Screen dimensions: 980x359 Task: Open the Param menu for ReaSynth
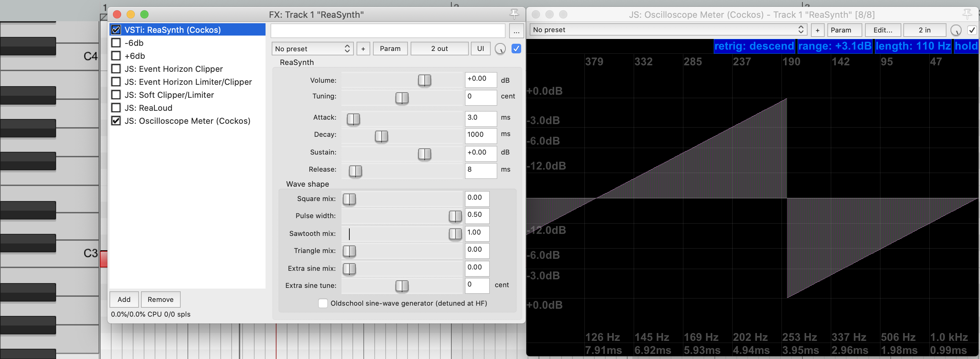coord(390,49)
